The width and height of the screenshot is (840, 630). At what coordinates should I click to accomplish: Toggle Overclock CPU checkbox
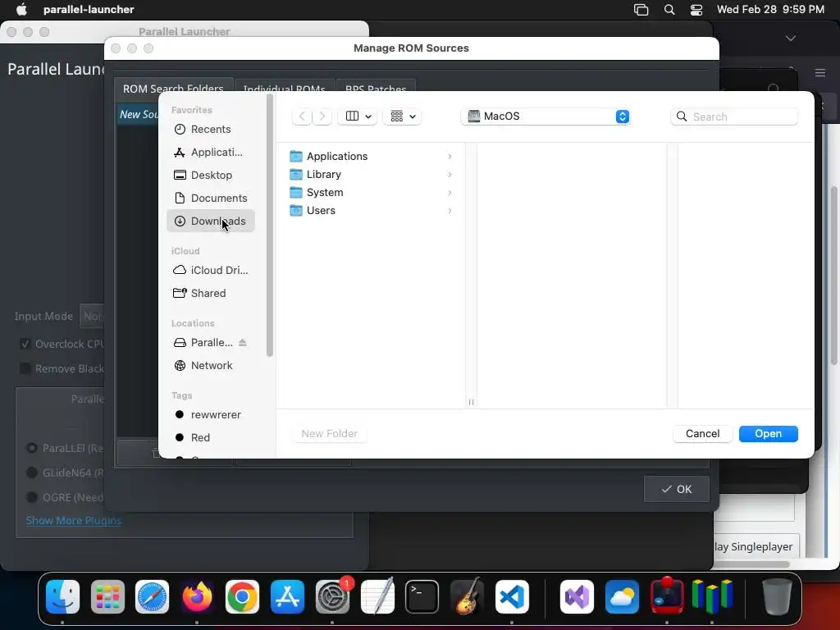pos(25,344)
